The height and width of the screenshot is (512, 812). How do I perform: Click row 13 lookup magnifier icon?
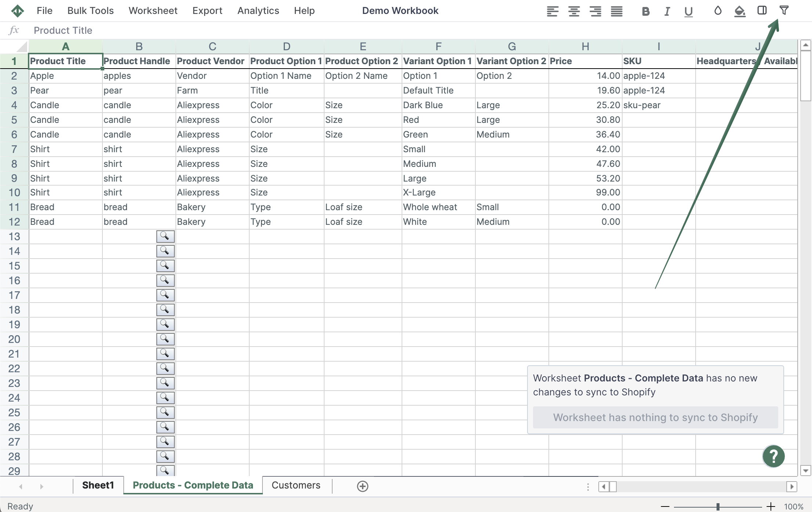point(165,237)
